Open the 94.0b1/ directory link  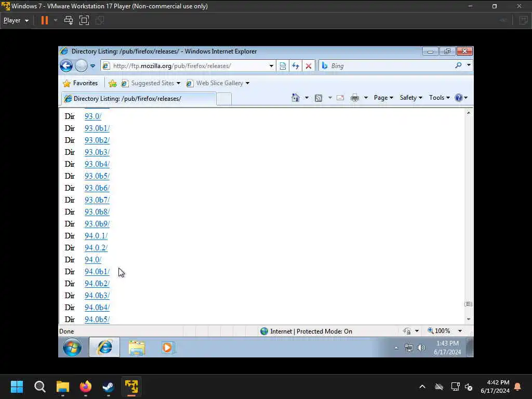(x=97, y=272)
